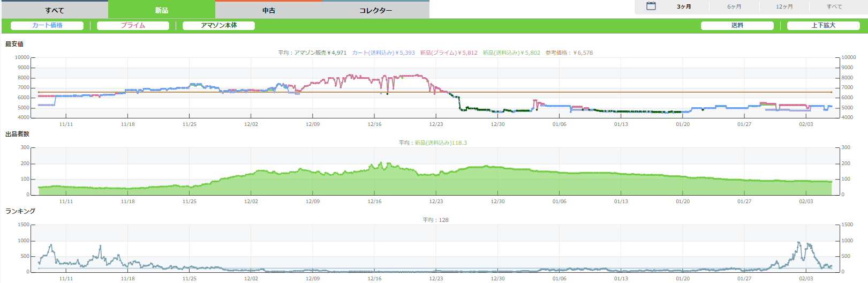The height and width of the screenshot is (283, 868).
Task: Click the カート(送料込み) legend entry
Action: 383,53
